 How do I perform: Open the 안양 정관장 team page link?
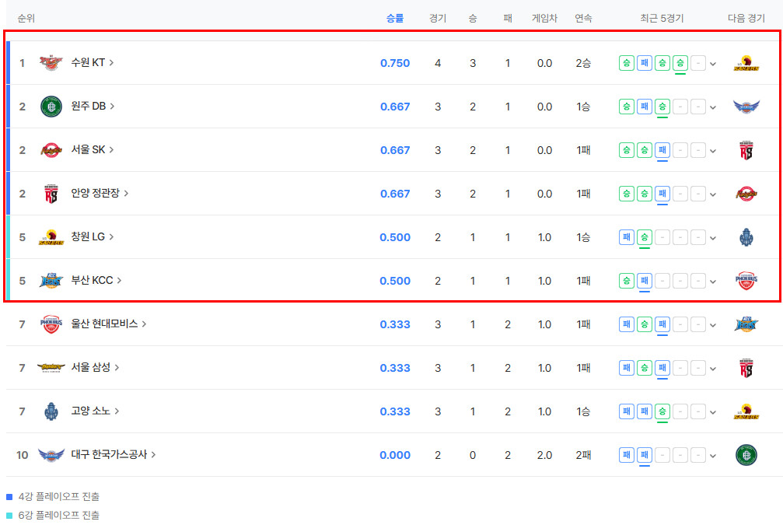(x=100, y=193)
